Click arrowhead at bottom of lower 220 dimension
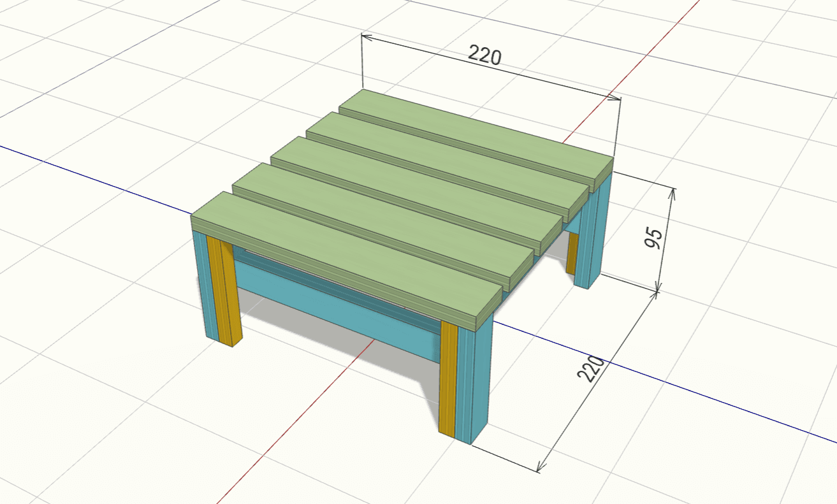Image resolution: width=837 pixels, height=504 pixels. 539,470
